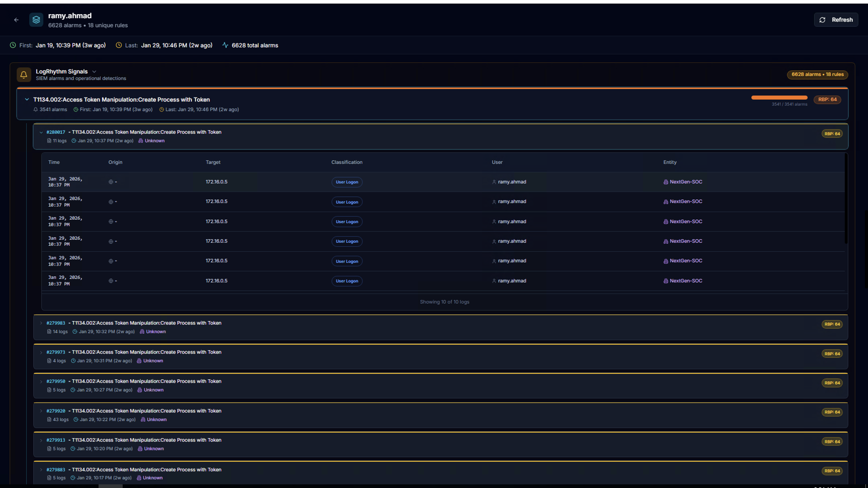
Task: Click the log table vertical scrollbar
Action: pos(846,199)
